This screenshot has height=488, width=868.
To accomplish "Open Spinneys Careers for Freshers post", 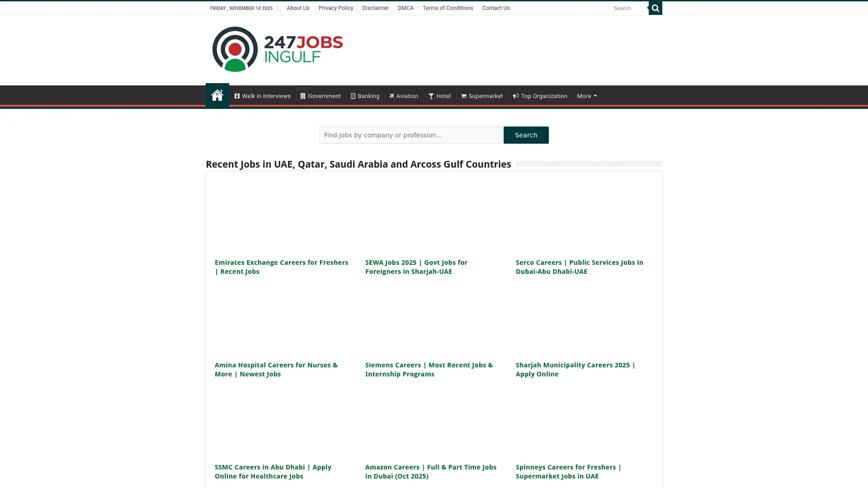I will (x=568, y=471).
